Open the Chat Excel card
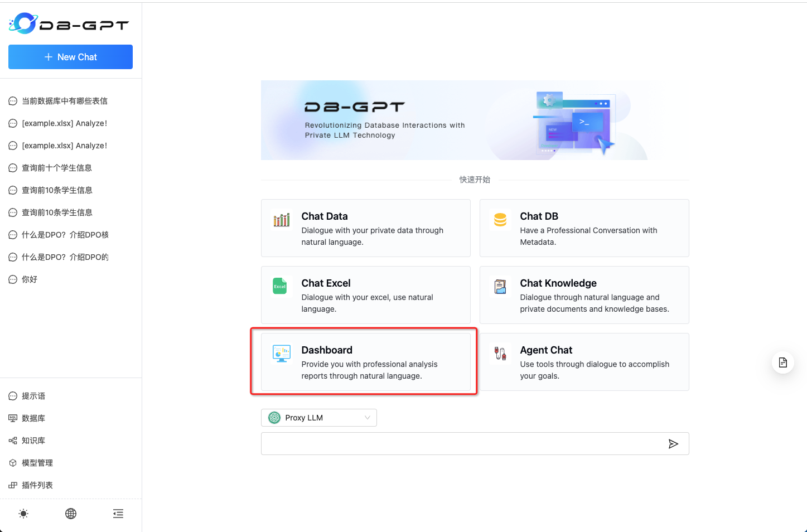This screenshot has height=532, width=807. click(x=366, y=295)
